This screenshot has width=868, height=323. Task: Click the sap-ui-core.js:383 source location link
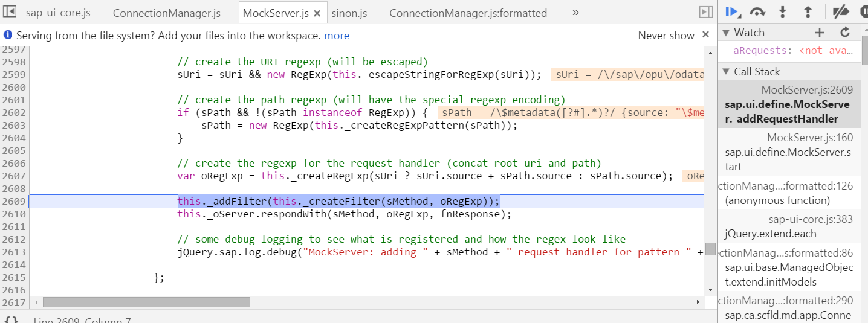[x=811, y=219]
